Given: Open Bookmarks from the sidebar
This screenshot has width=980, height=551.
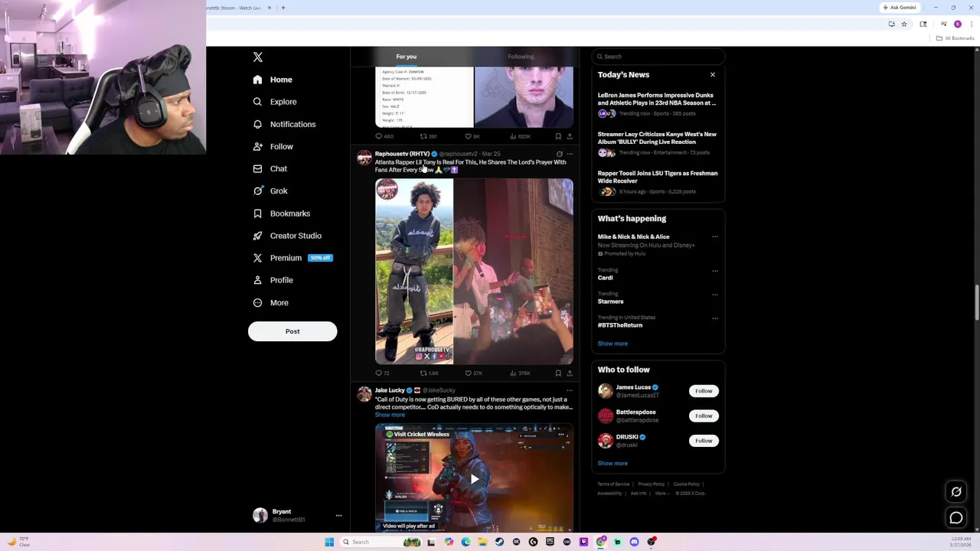Looking at the screenshot, I should click(281, 214).
